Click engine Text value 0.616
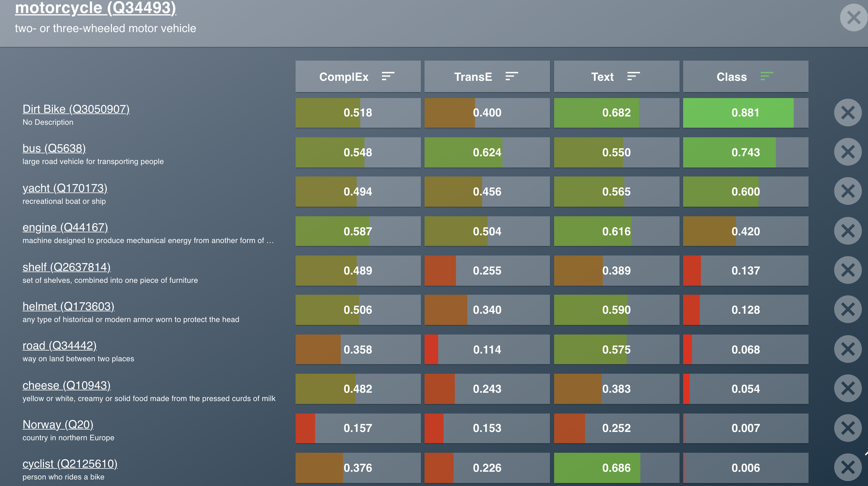The width and height of the screenshot is (868, 486). pos(616,231)
